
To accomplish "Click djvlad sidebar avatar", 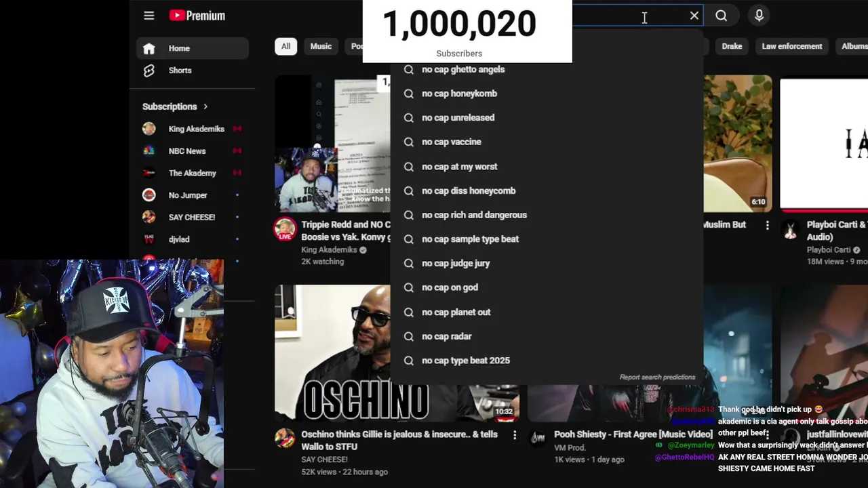I will click(x=149, y=239).
